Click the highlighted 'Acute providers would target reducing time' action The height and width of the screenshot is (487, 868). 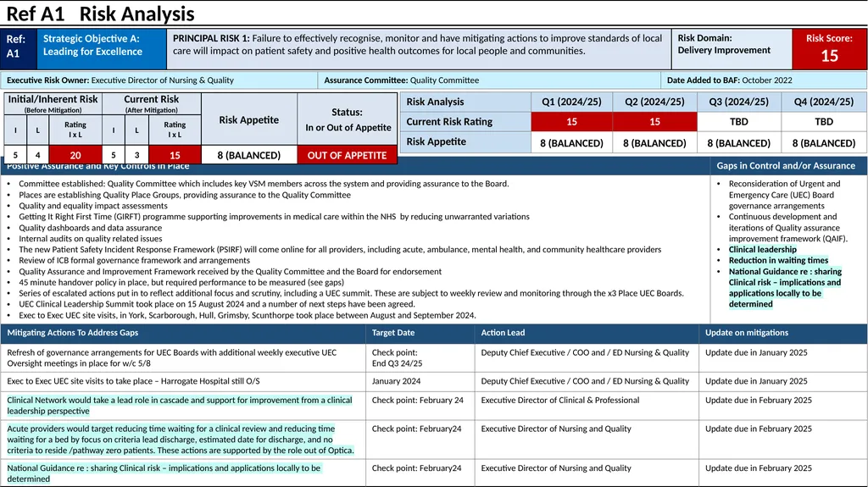pos(181,440)
